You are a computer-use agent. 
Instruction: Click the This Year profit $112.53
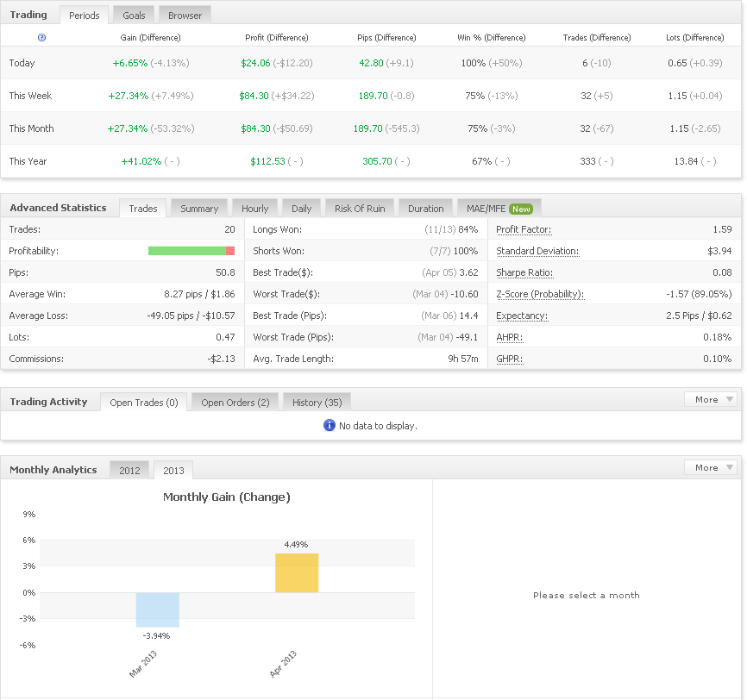point(267,161)
